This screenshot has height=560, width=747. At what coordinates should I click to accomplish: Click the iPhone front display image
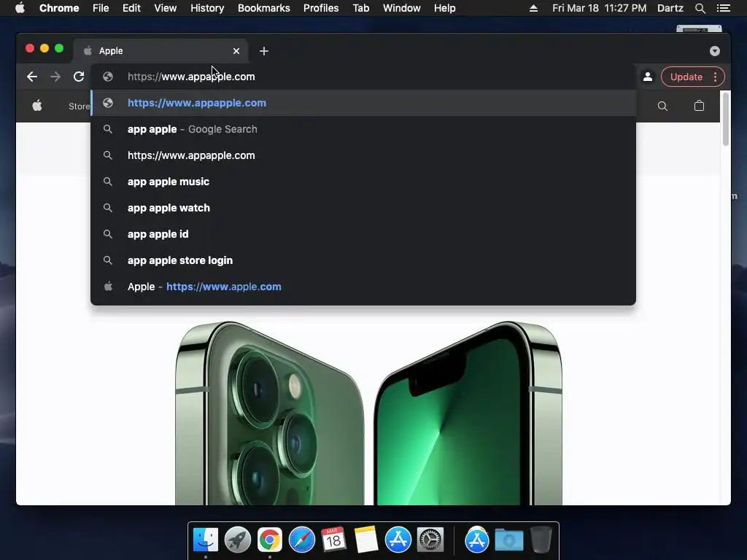468,413
